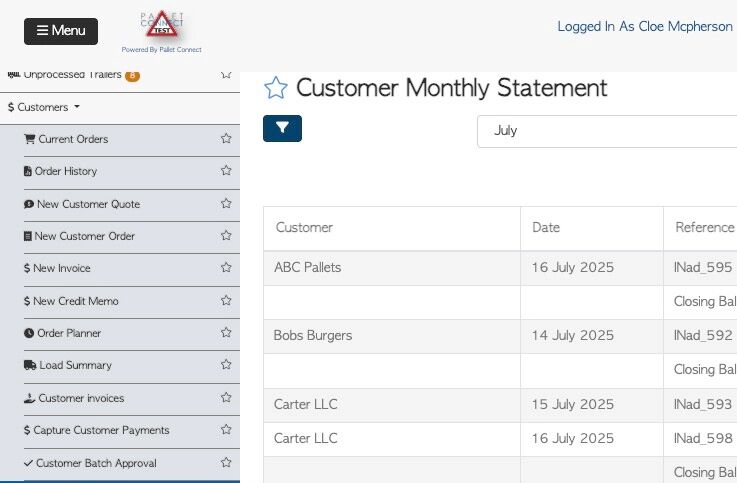Image resolution: width=737 pixels, height=483 pixels.
Task: Click the Pallet Connect logo
Action: 160,30
